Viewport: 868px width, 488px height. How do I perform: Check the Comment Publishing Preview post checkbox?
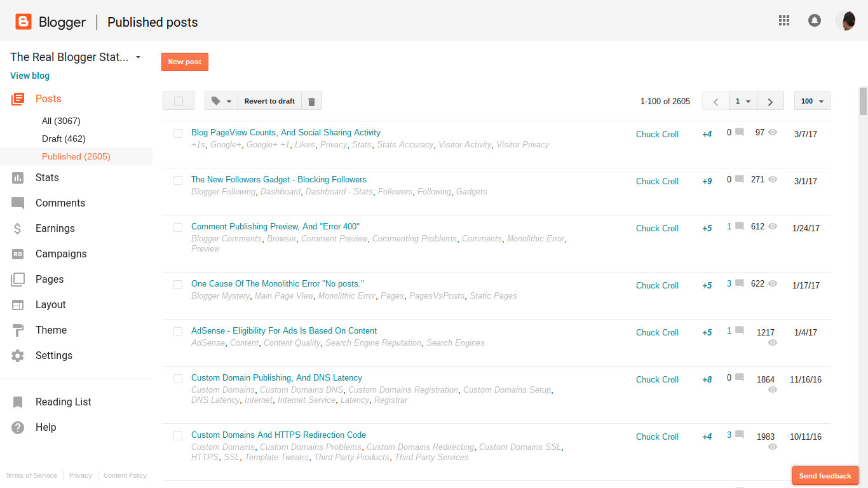178,227
